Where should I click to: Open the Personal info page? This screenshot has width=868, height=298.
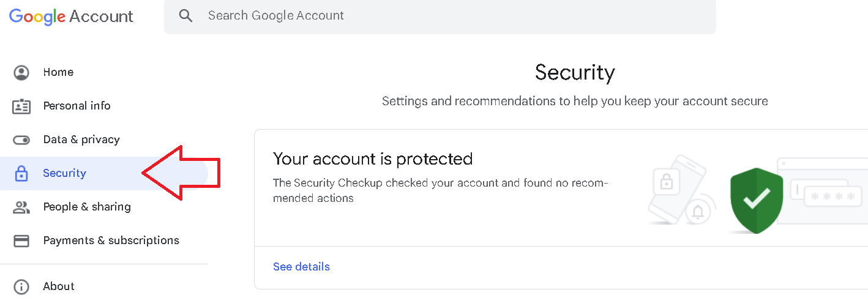tap(77, 106)
